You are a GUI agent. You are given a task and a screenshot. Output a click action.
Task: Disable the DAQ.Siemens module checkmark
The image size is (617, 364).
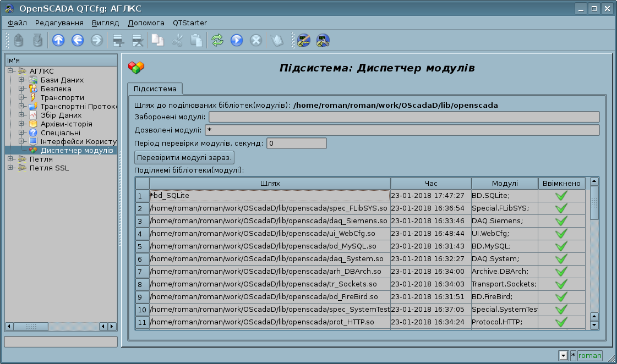561,220
